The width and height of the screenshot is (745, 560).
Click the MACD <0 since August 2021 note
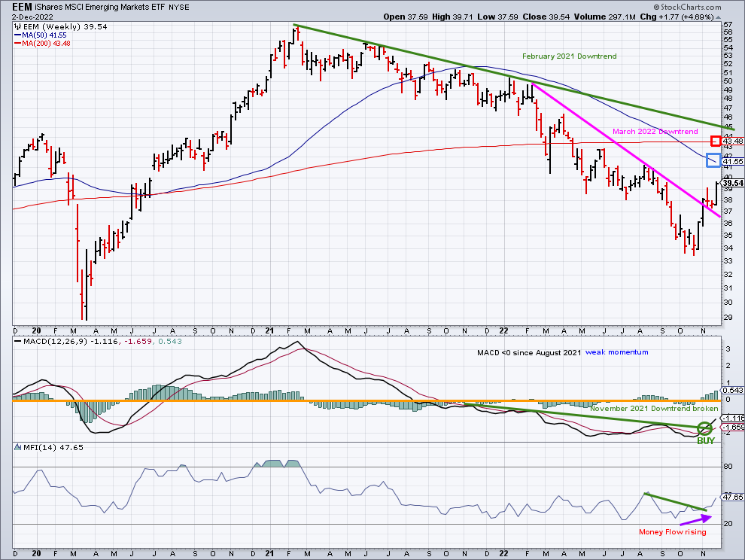click(529, 353)
